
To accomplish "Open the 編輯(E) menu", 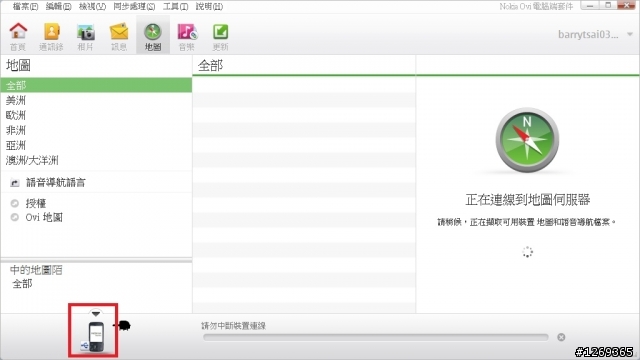I will [x=58, y=7].
